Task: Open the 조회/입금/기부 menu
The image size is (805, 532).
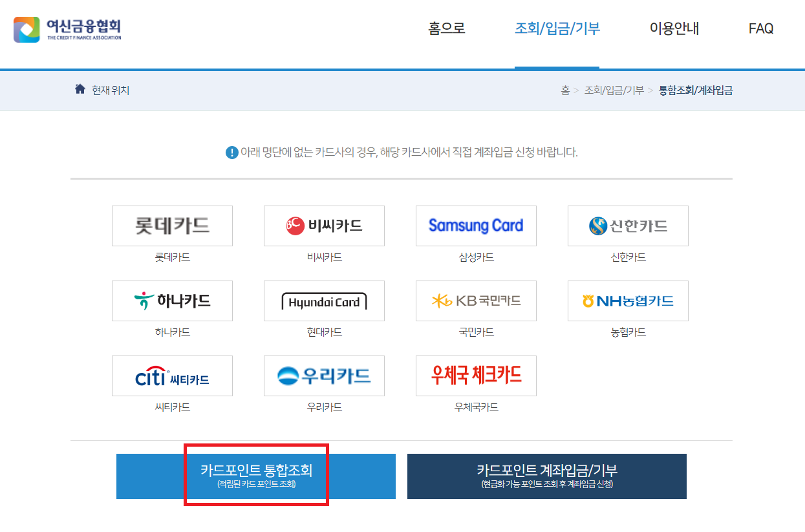Action: coord(557,28)
